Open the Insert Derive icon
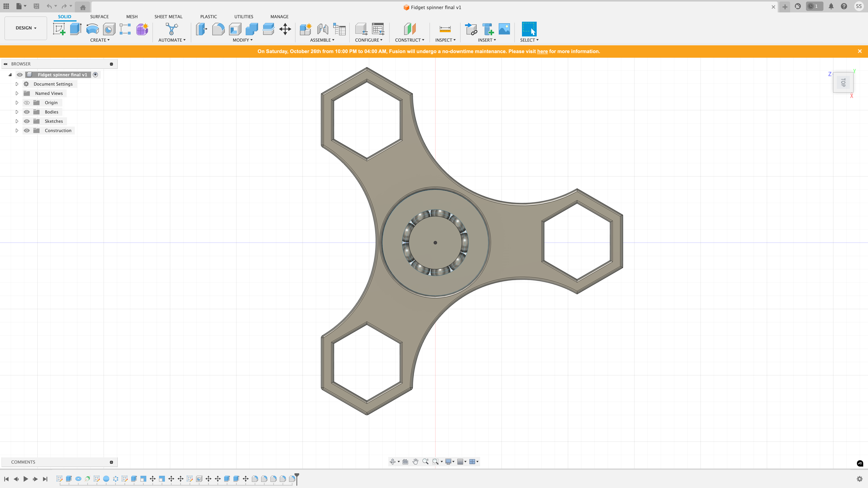 coord(471,29)
